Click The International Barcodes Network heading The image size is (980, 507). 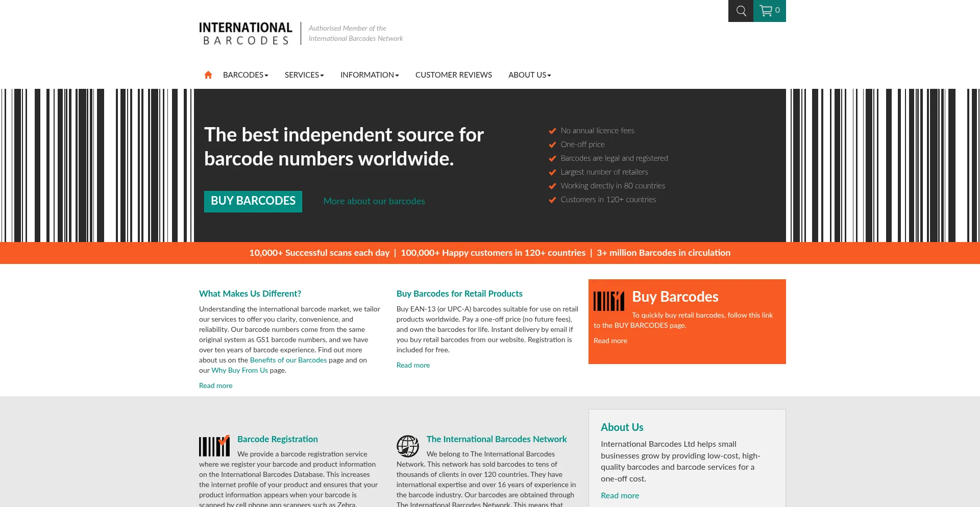click(x=497, y=439)
